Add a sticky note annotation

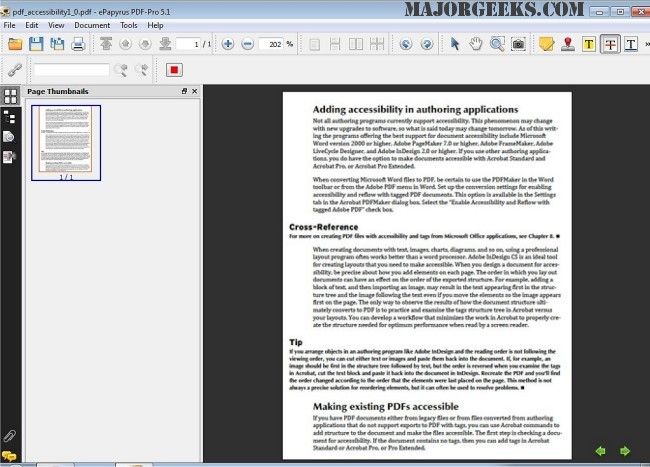(x=546, y=44)
